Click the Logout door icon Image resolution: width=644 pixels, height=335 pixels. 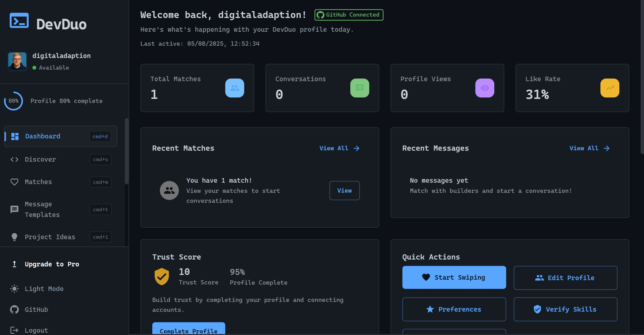tap(14, 330)
